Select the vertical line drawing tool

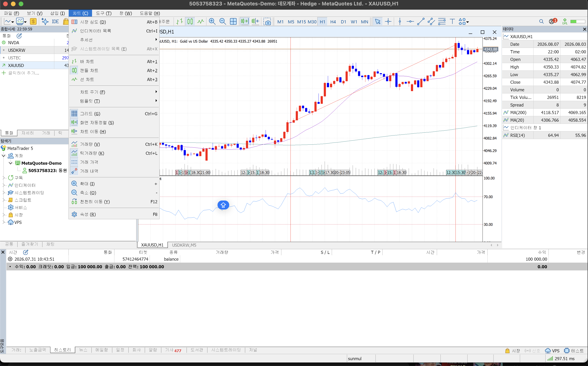[x=400, y=22]
